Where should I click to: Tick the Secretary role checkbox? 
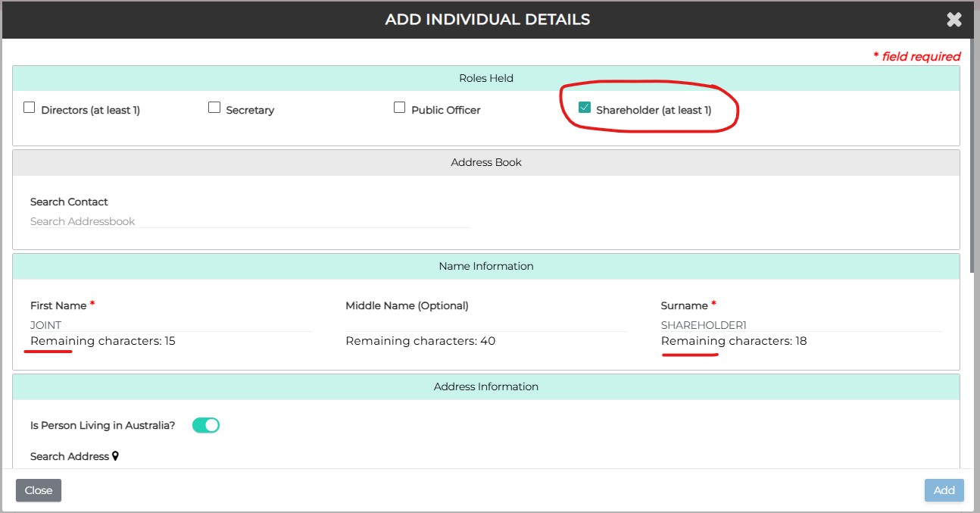(x=214, y=108)
